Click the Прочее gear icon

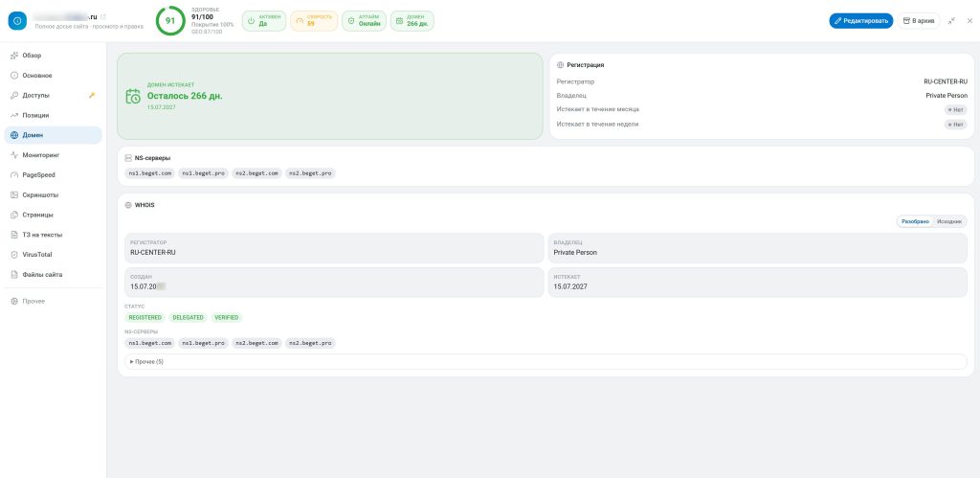pos(14,302)
